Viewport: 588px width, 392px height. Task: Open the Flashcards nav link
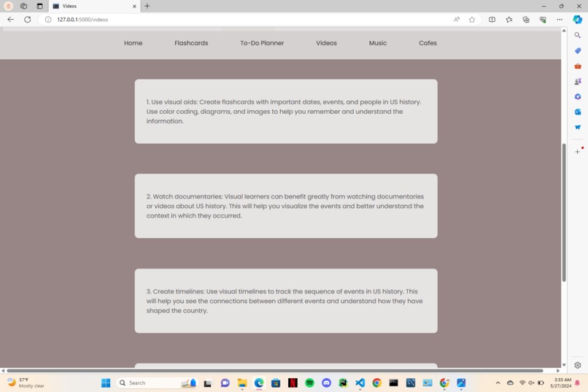tap(191, 43)
